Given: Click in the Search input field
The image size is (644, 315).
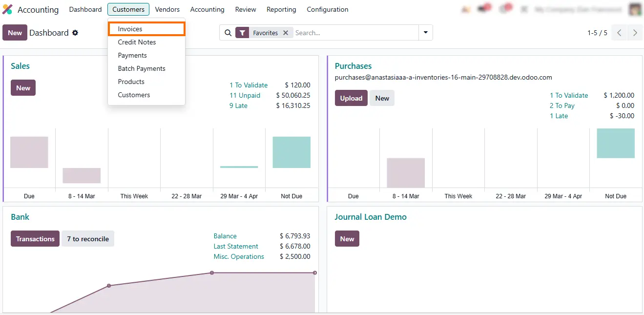Looking at the screenshot, I should click(x=355, y=33).
